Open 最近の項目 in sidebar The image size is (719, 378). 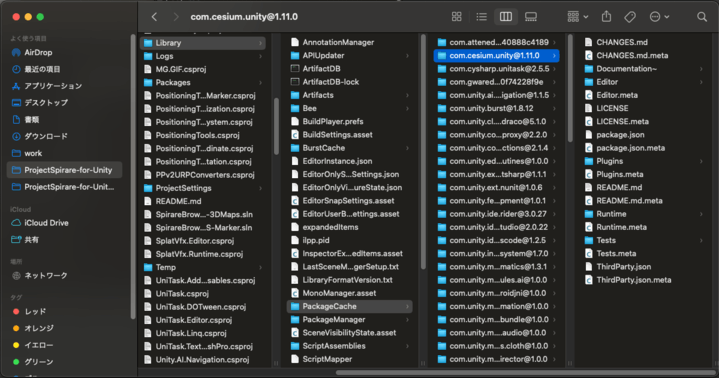pyautogui.click(x=64, y=69)
